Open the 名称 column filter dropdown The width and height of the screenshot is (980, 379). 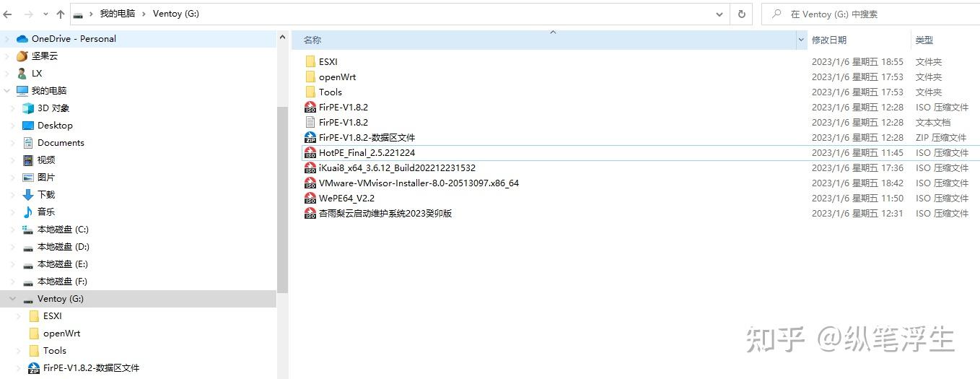click(x=802, y=40)
